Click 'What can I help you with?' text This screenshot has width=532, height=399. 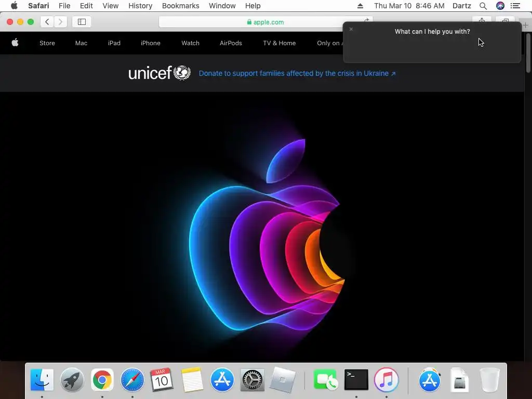click(432, 32)
